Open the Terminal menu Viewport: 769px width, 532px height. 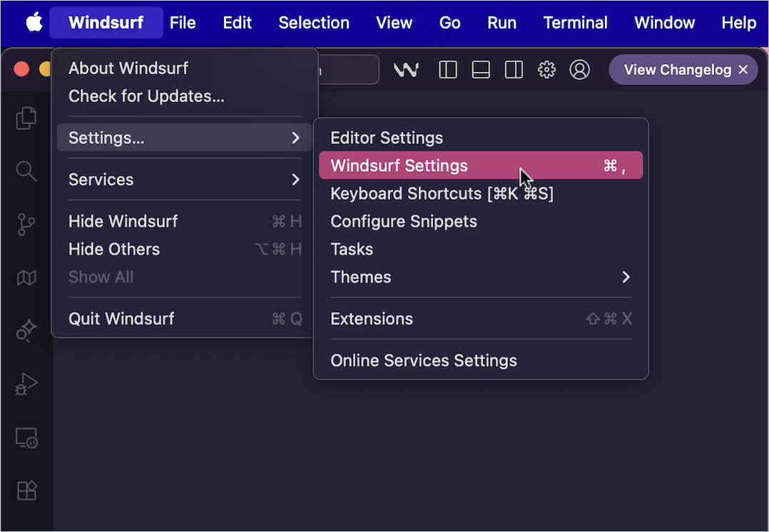click(575, 23)
